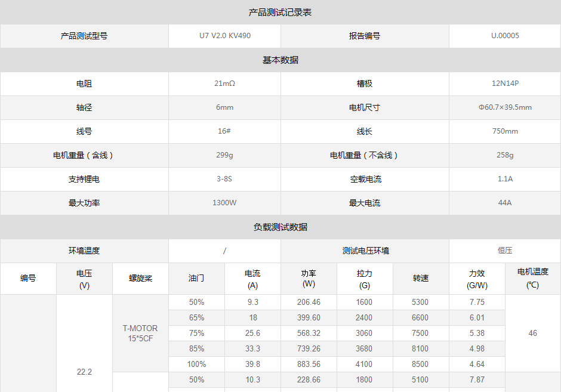This screenshot has width=561, height=392.
Task: Click the 1300W max power value
Action: click(224, 203)
